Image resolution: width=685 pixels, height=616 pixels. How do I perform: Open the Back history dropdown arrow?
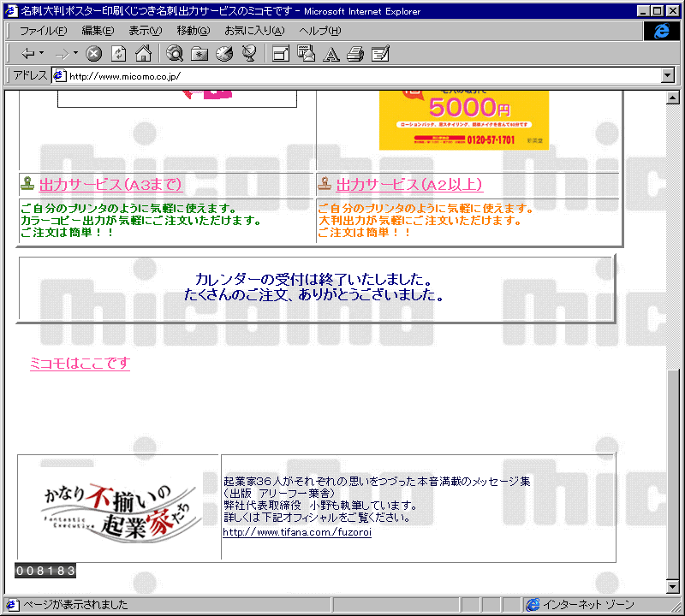(41, 53)
